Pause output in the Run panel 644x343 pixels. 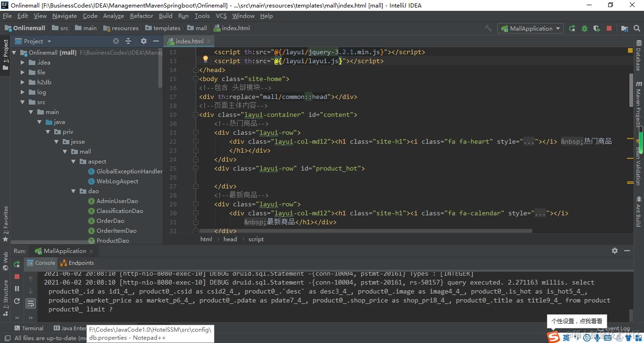[x=17, y=288]
